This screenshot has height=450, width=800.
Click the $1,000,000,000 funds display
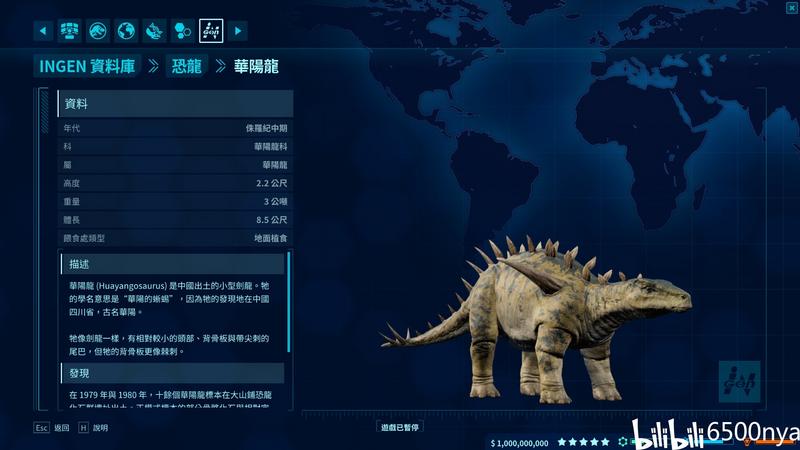click(x=519, y=443)
